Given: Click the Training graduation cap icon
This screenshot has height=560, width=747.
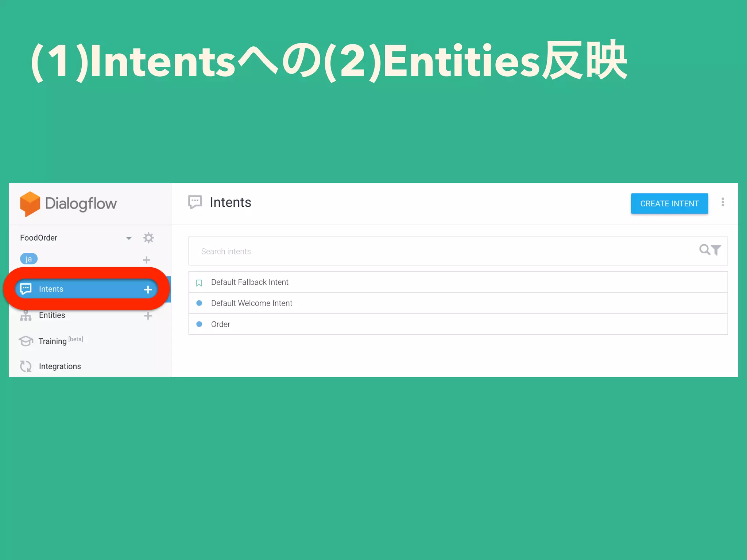Looking at the screenshot, I should click(26, 341).
